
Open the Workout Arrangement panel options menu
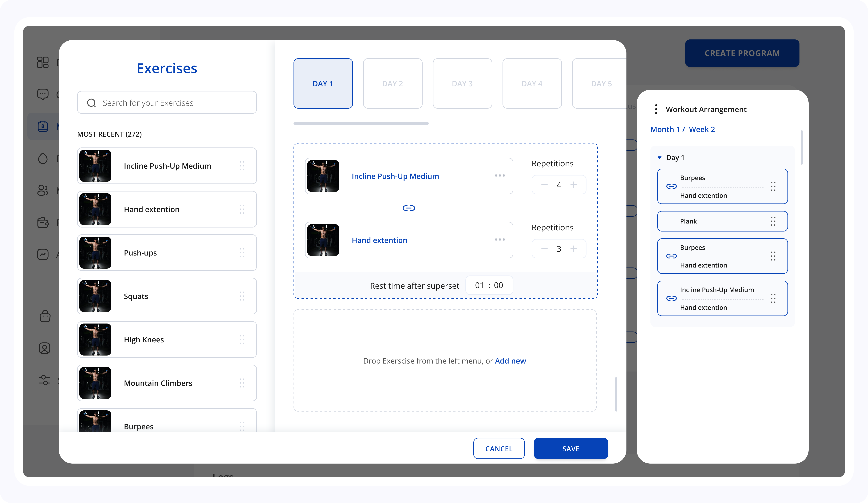click(656, 109)
